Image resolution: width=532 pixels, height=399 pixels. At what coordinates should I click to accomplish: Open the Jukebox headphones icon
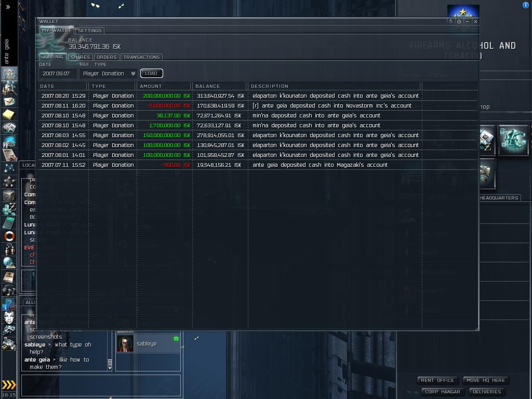9,290
